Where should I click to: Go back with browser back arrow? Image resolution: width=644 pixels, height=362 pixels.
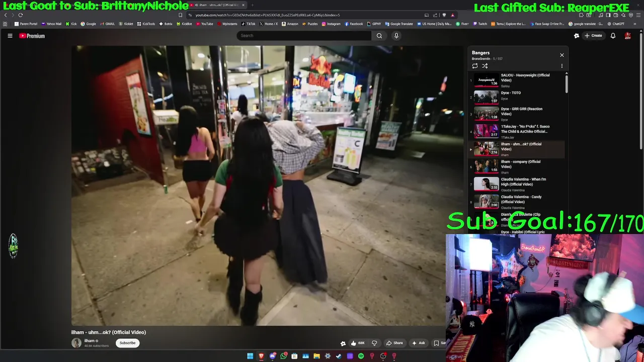pyautogui.click(x=6, y=15)
